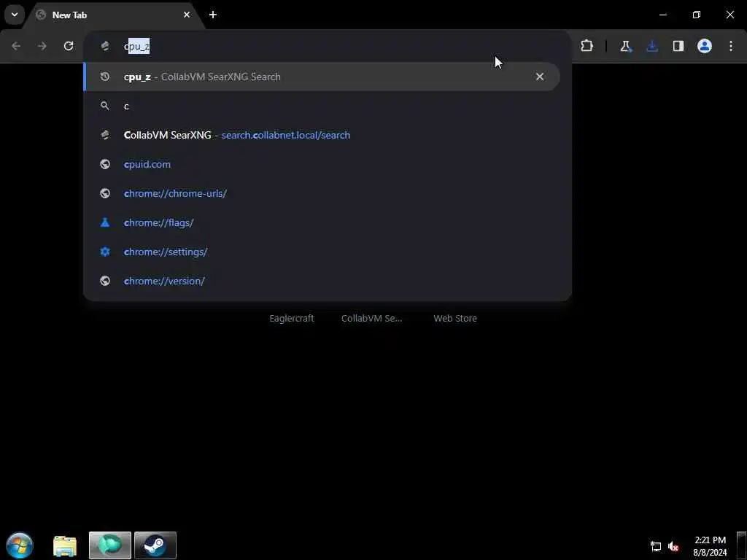Click the globe icon beside chrome://version/

pos(105,281)
